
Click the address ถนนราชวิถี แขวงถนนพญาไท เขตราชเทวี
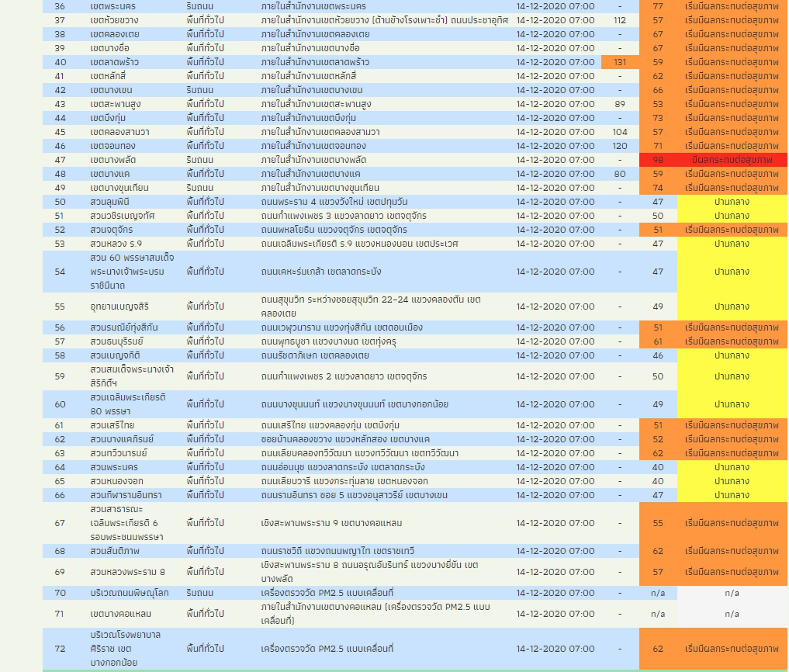337,551
